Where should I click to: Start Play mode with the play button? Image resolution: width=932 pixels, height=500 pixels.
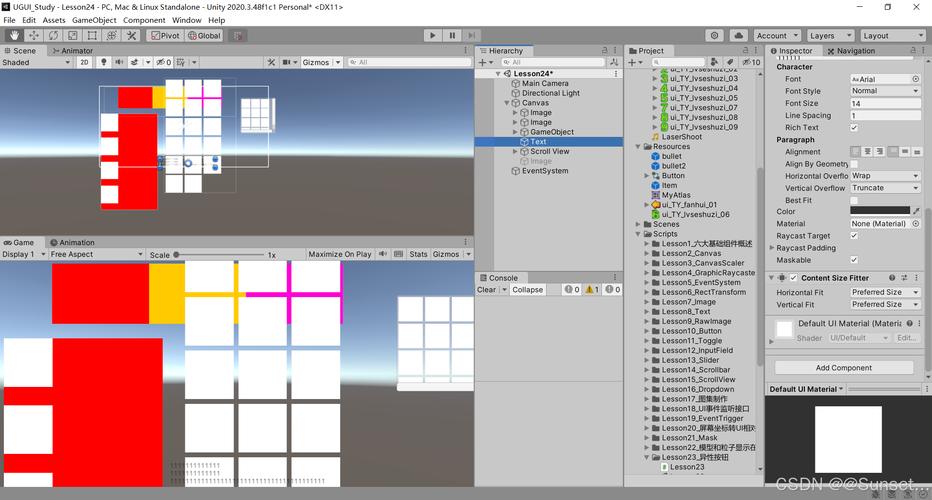click(x=433, y=36)
